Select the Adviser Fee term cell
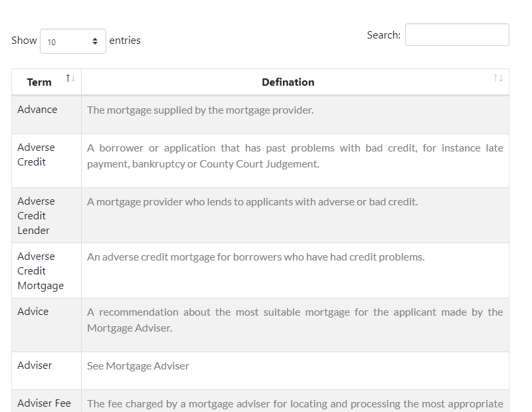 point(46,401)
